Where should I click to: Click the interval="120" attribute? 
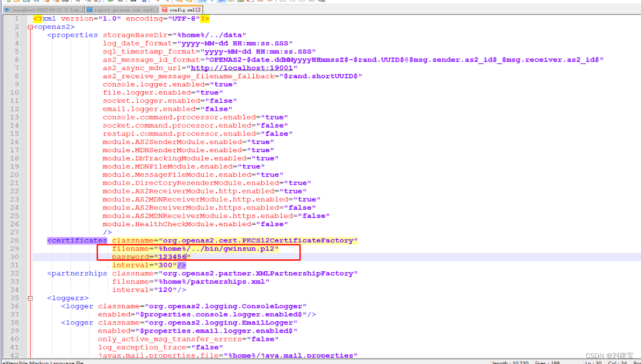point(144,290)
